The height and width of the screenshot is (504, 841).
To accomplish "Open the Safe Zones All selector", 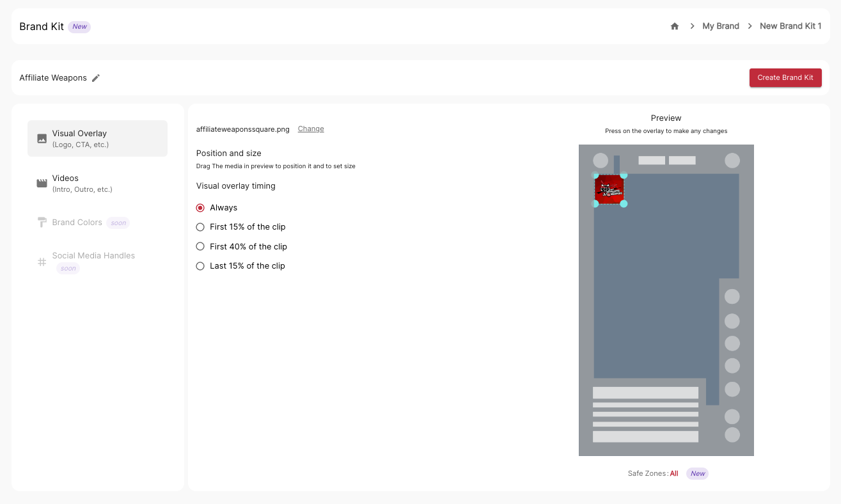I will pos(674,473).
